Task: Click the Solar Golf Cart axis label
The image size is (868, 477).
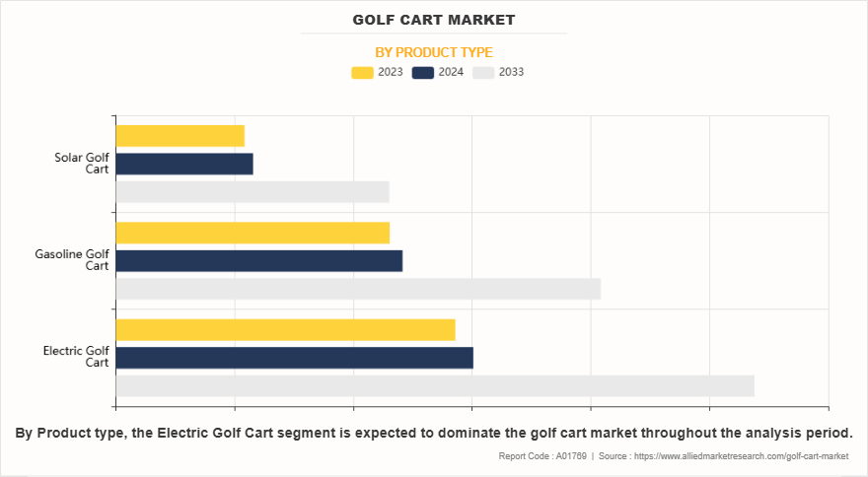Action: 82,163
